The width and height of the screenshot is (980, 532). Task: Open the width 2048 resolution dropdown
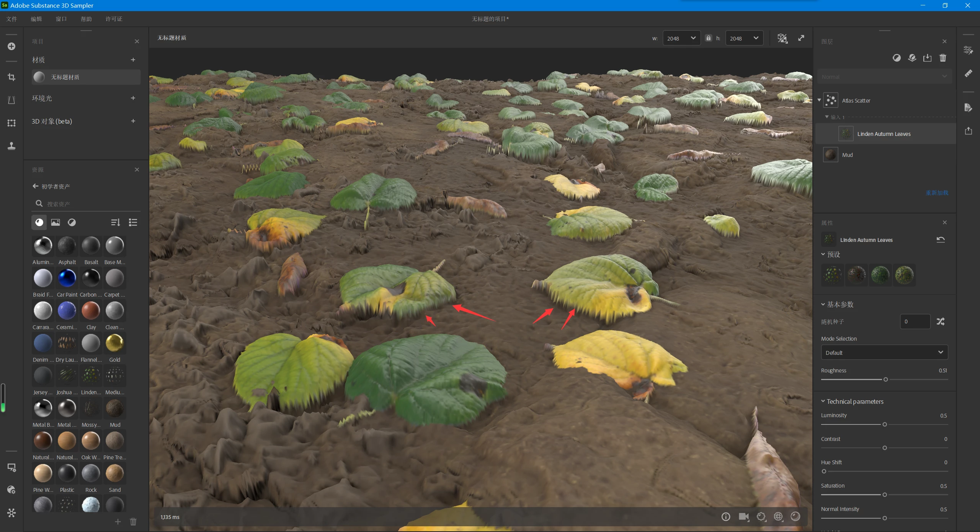pyautogui.click(x=681, y=38)
